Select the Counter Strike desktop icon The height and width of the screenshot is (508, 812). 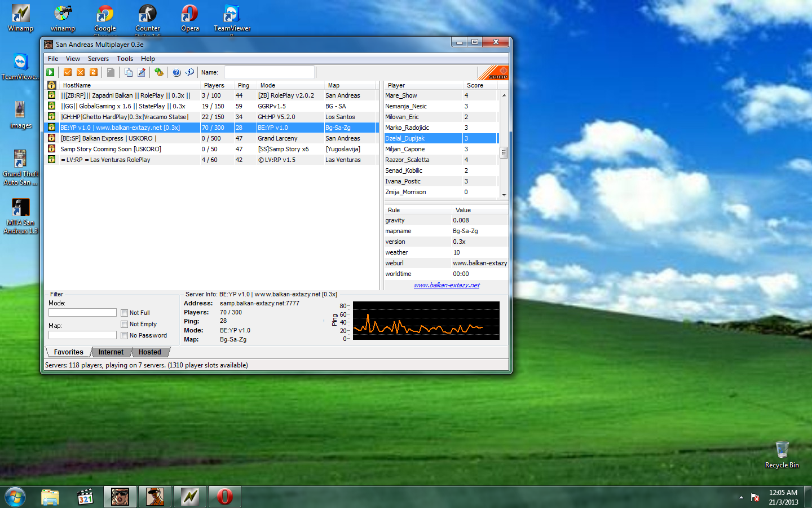coord(148,19)
